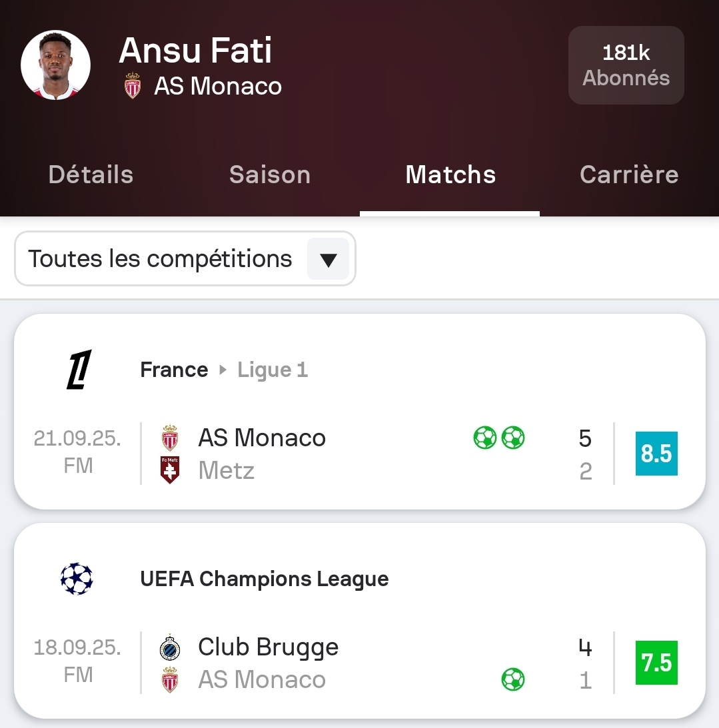Click the 181k Abonnés follow button
The height and width of the screenshot is (728, 719).
point(626,65)
